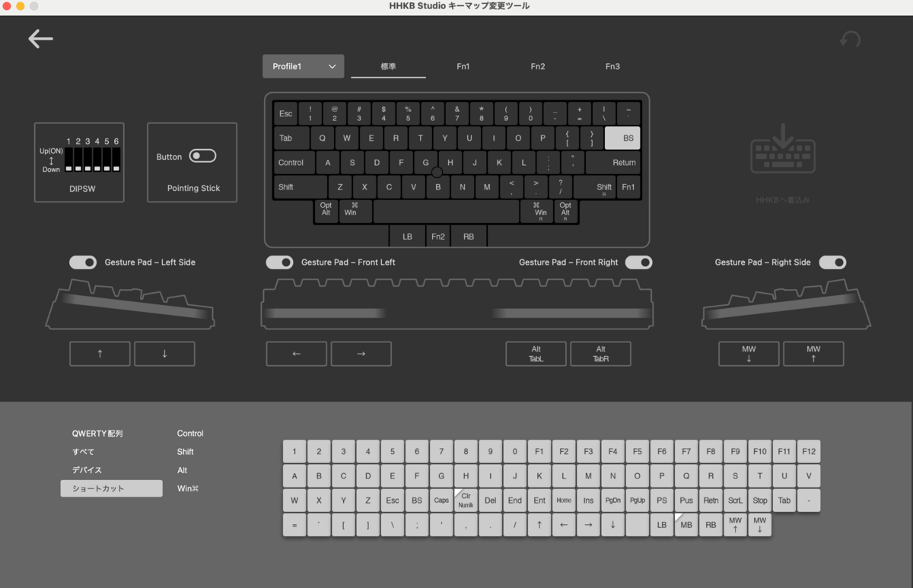The image size is (913, 588).
Task: Select QWERTY配列 key category
Action: point(97,434)
